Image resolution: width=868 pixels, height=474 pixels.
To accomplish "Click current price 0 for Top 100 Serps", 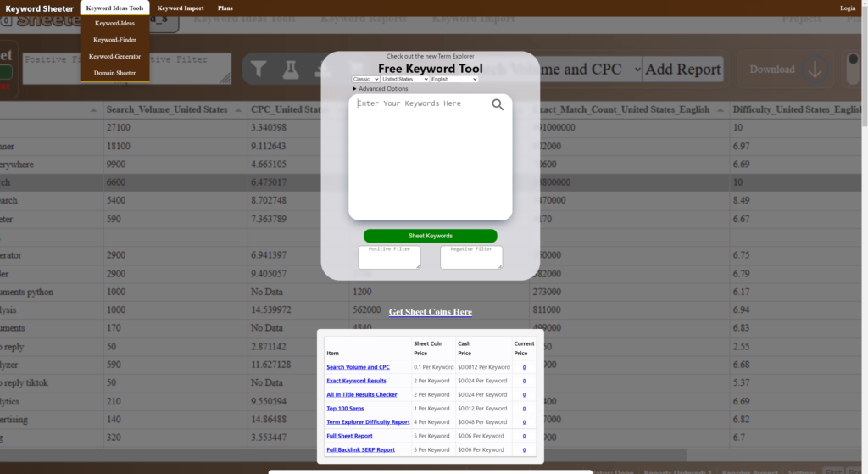I will 524,409.
